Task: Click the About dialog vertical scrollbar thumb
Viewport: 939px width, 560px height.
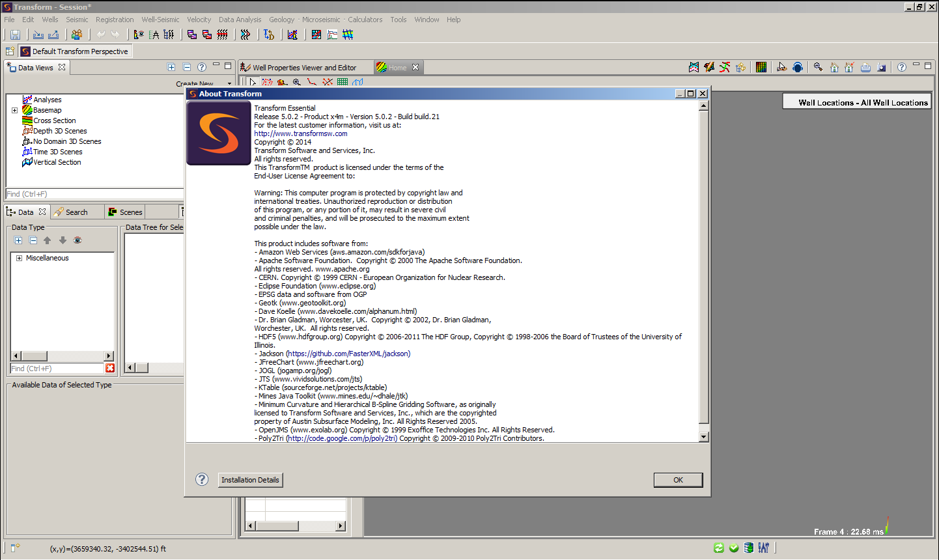Action: (x=703, y=267)
